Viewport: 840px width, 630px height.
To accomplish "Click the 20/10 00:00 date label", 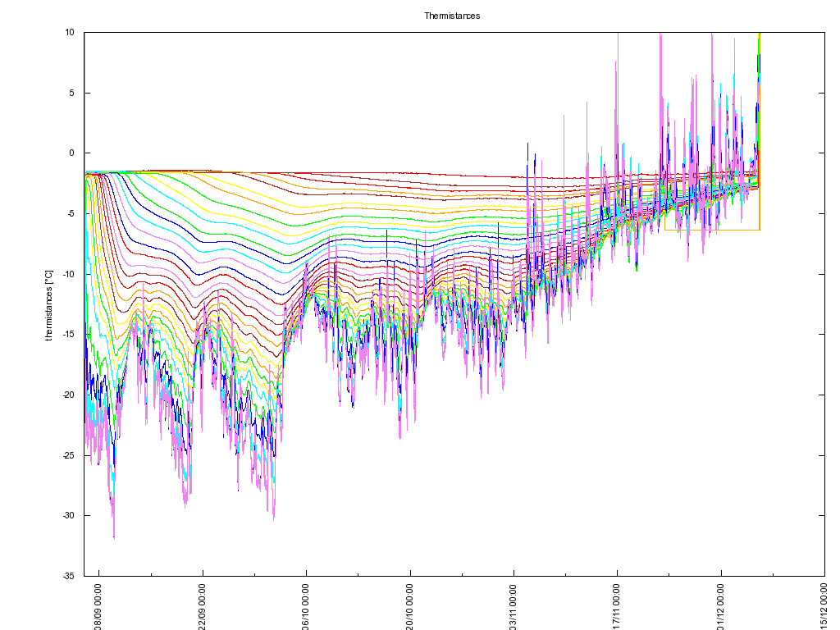I will tap(410, 606).
